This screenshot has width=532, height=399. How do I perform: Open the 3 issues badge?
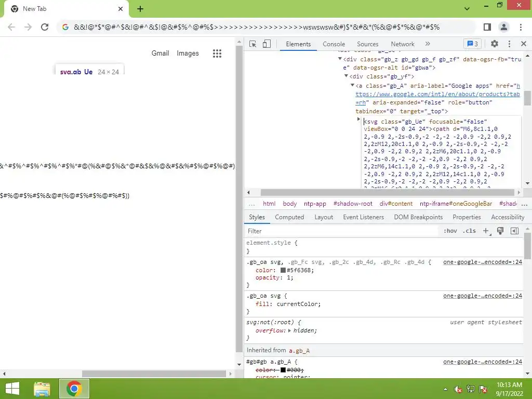pos(472,44)
